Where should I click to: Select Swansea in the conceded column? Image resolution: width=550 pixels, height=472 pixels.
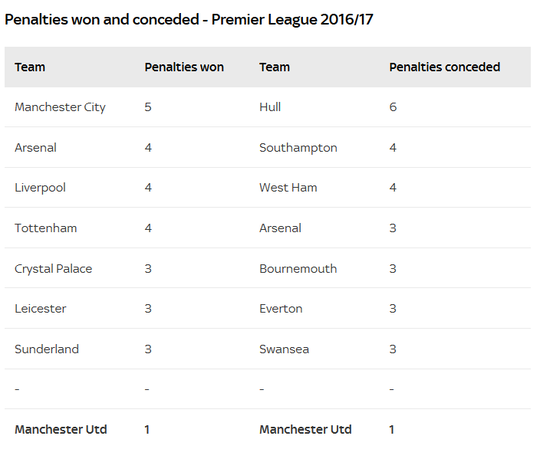[284, 349]
